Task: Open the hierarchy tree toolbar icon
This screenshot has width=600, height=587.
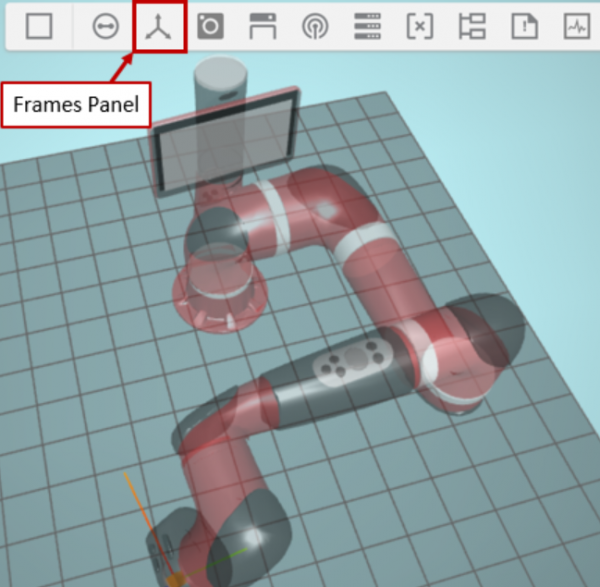Action: click(472, 26)
